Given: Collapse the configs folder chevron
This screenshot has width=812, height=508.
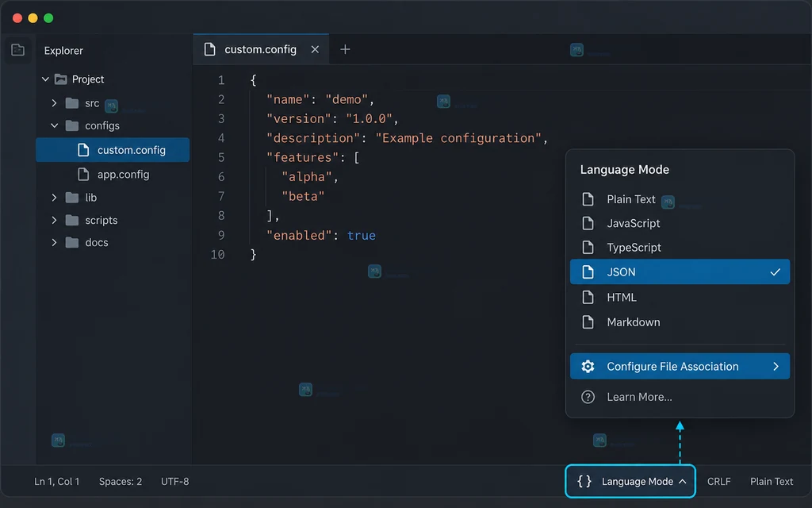Looking at the screenshot, I should tap(54, 125).
